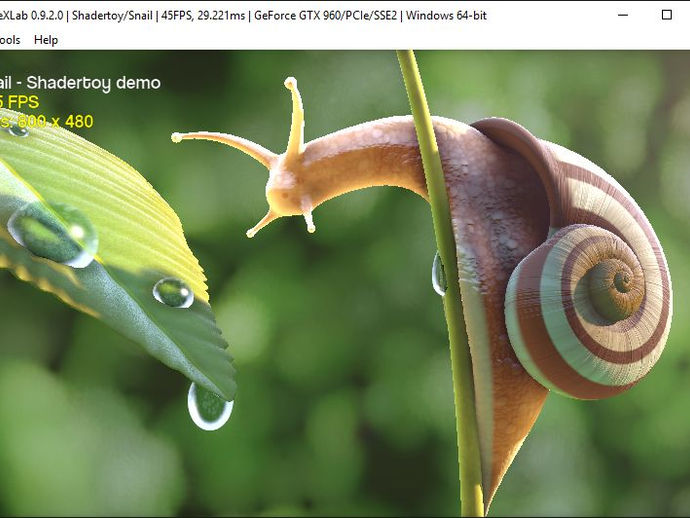Maximize the GeeXLab window
Screen dimensions: 690x518
tap(667, 15)
